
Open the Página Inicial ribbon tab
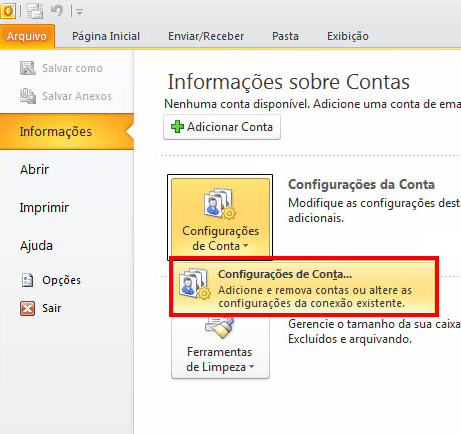[106, 36]
